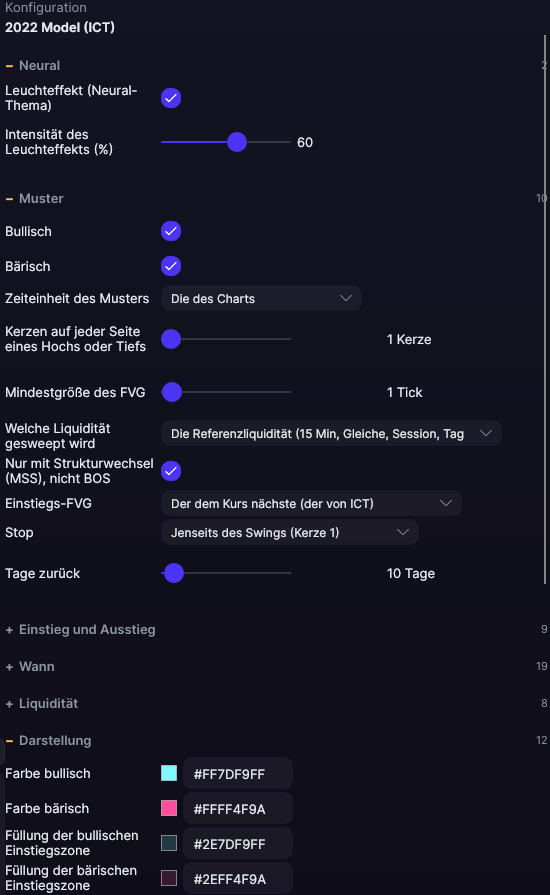Uncheck the Bullisch pattern checkbox

[171, 231]
